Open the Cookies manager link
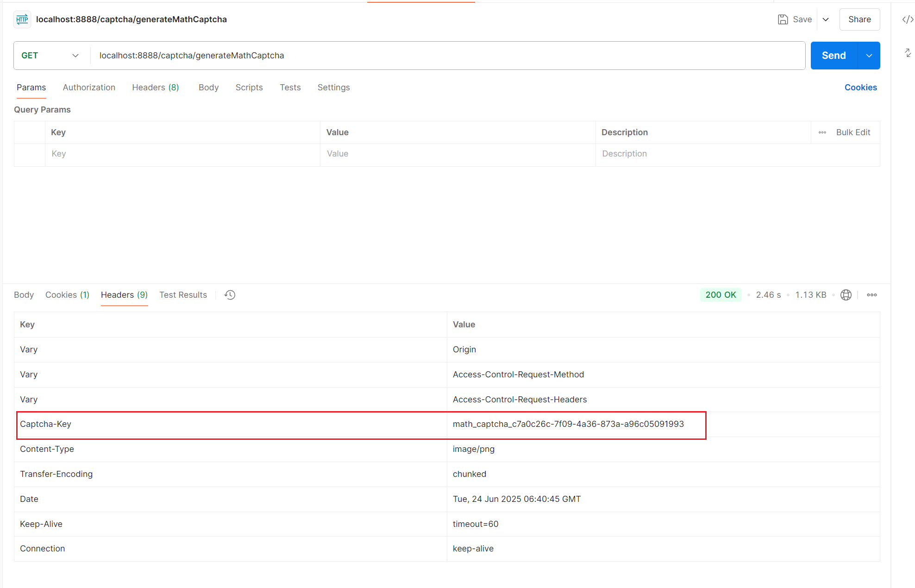The image size is (915, 588). point(860,87)
